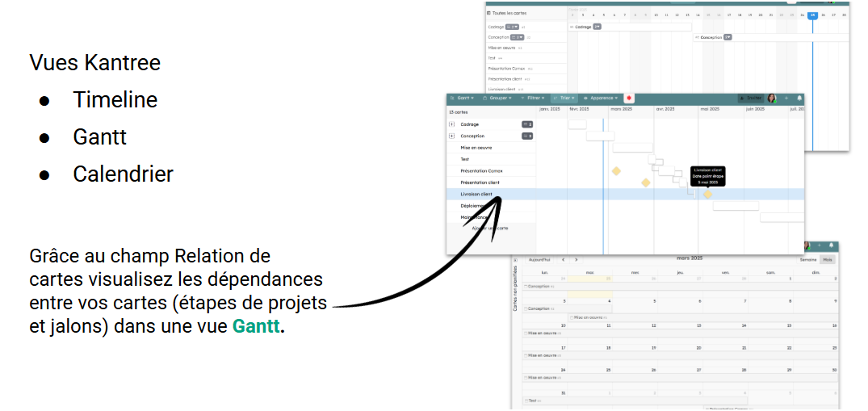The width and height of the screenshot is (868, 411).
Task: Expand the Cadrage row in Gantt list
Action: point(451,124)
